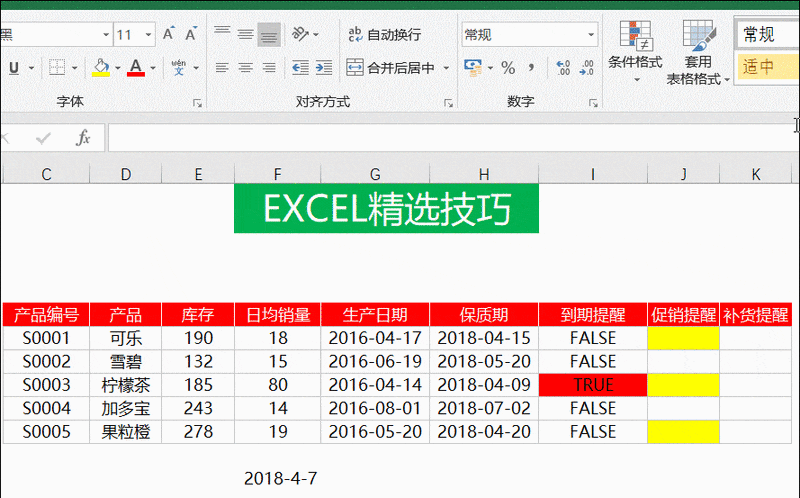
Task: Open the fill color dropdown arrow
Action: [117, 67]
